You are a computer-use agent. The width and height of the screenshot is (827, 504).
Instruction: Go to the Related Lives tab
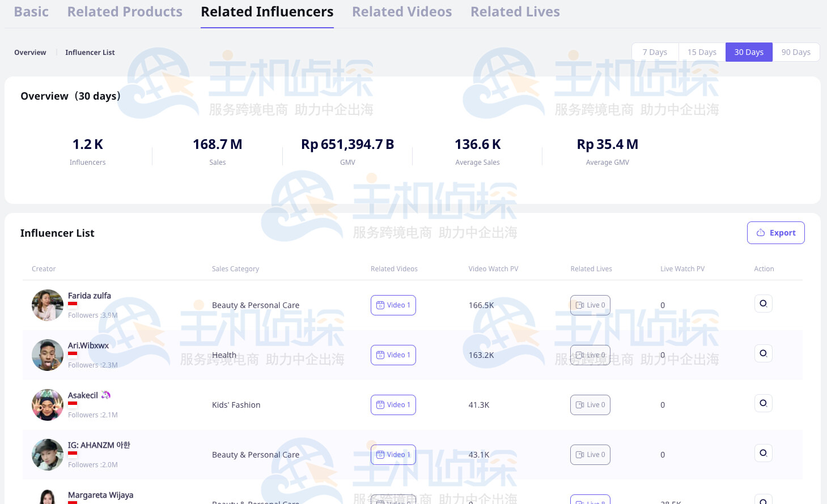[515, 12]
